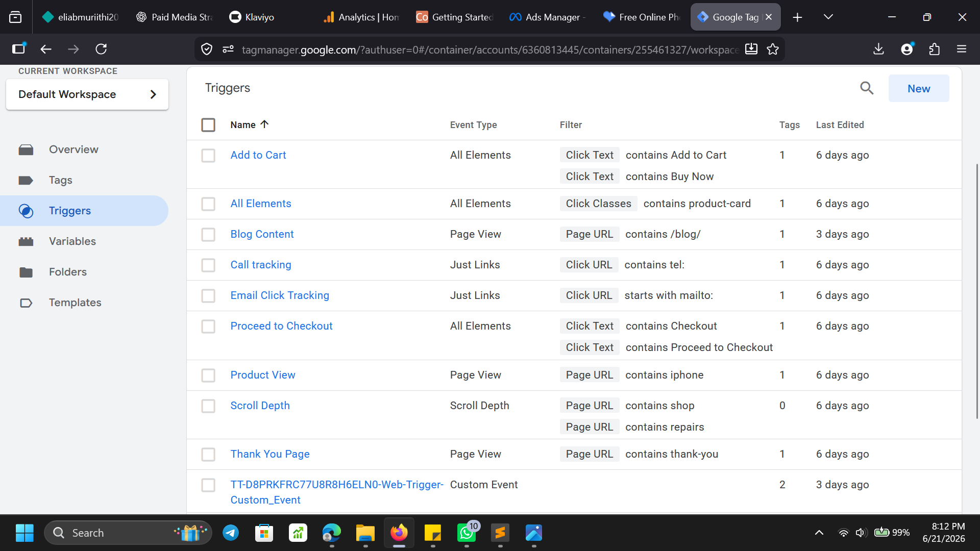Check the Blog Content trigger checkbox
The height and width of the screenshot is (551, 980).
click(208, 235)
